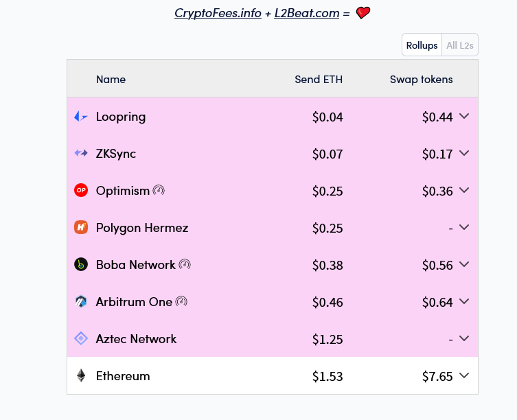Click Boba Network's $0.38 send fee

pyautogui.click(x=328, y=265)
